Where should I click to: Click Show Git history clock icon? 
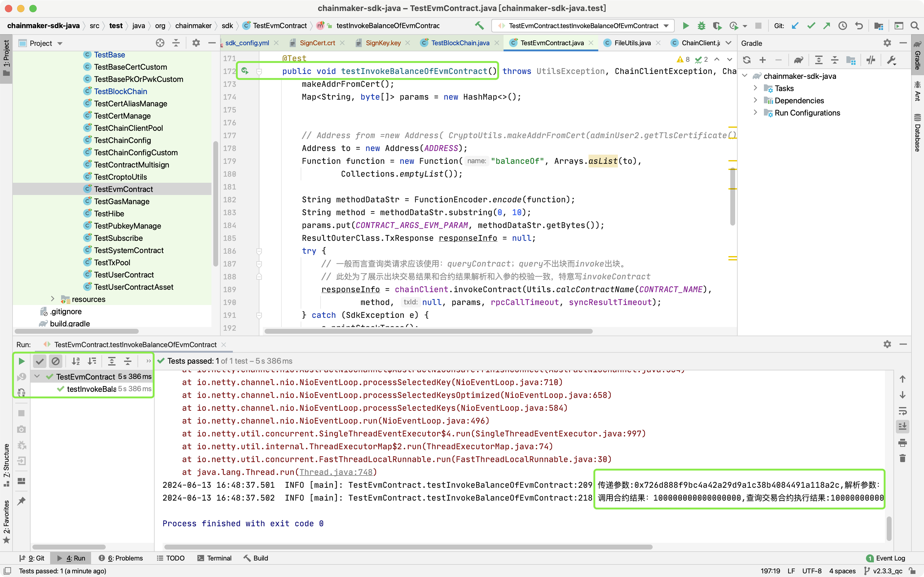(x=843, y=26)
